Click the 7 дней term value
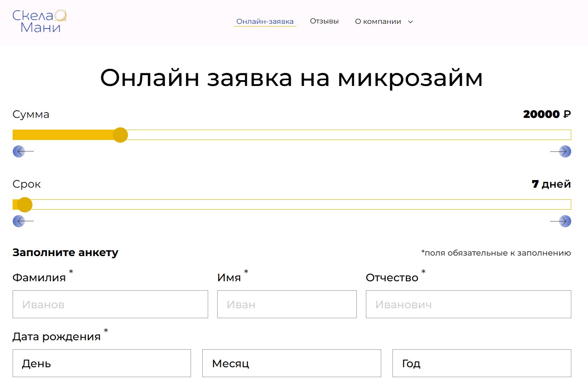 tap(552, 184)
